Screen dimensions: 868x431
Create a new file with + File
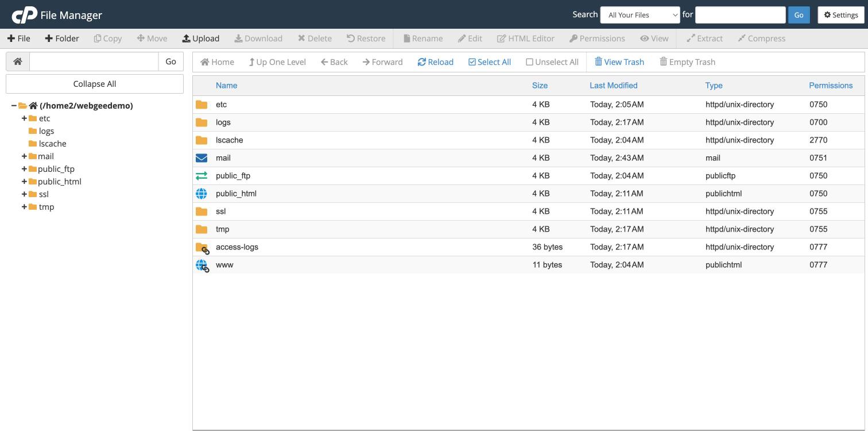tap(19, 39)
